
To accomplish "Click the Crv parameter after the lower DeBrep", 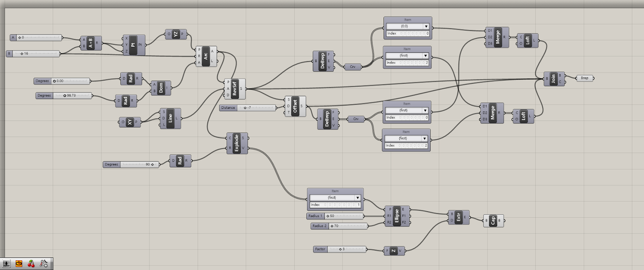I will coord(356,119).
